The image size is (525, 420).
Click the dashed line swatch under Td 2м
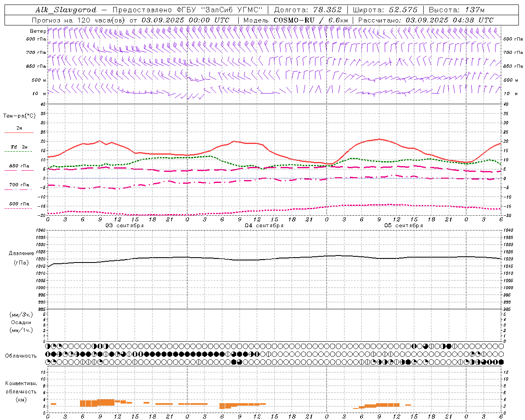18,152
